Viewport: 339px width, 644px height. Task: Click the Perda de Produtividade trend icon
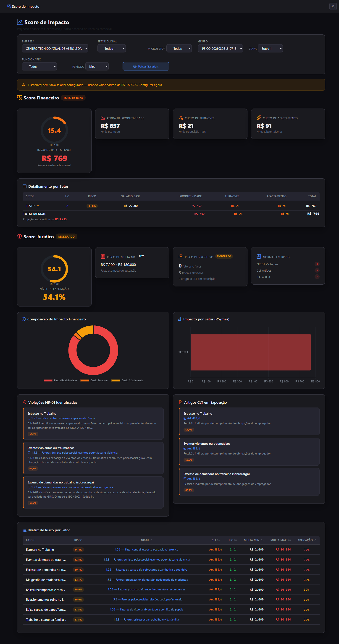click(x=103, y=118)
